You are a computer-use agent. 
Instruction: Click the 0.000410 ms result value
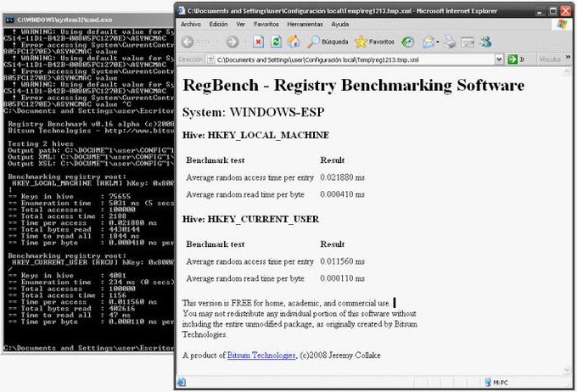tap(342, 194)
